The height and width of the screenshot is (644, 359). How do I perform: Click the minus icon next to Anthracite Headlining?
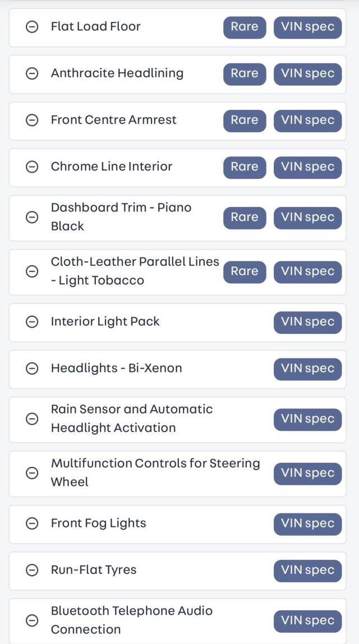pos(32,73)
